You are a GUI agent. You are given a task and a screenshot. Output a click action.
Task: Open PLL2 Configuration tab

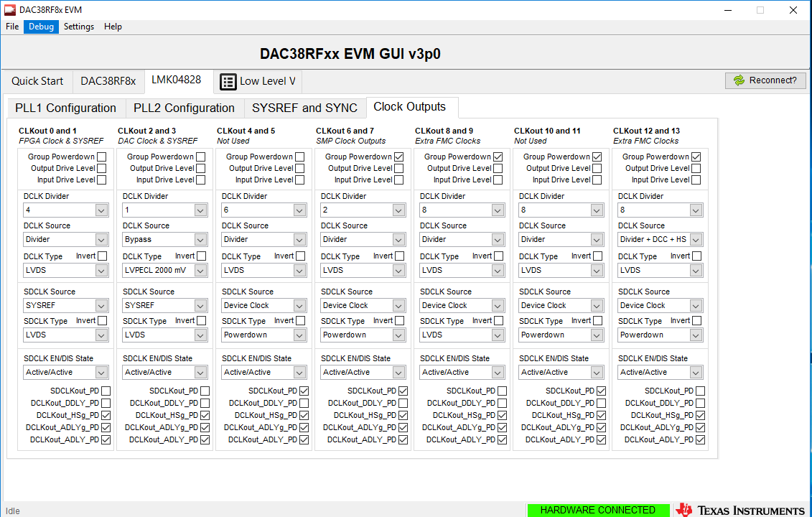click(x=184, y=108)
